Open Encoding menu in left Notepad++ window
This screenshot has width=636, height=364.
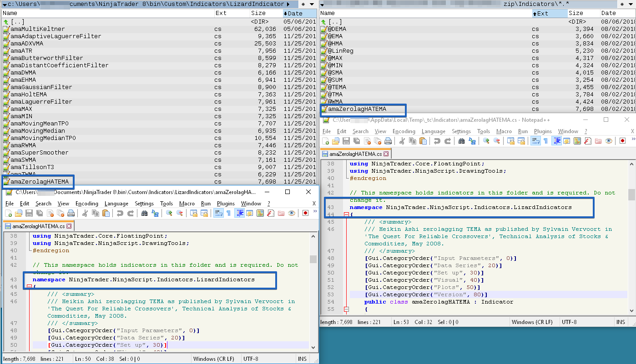[x=86, y=204]
